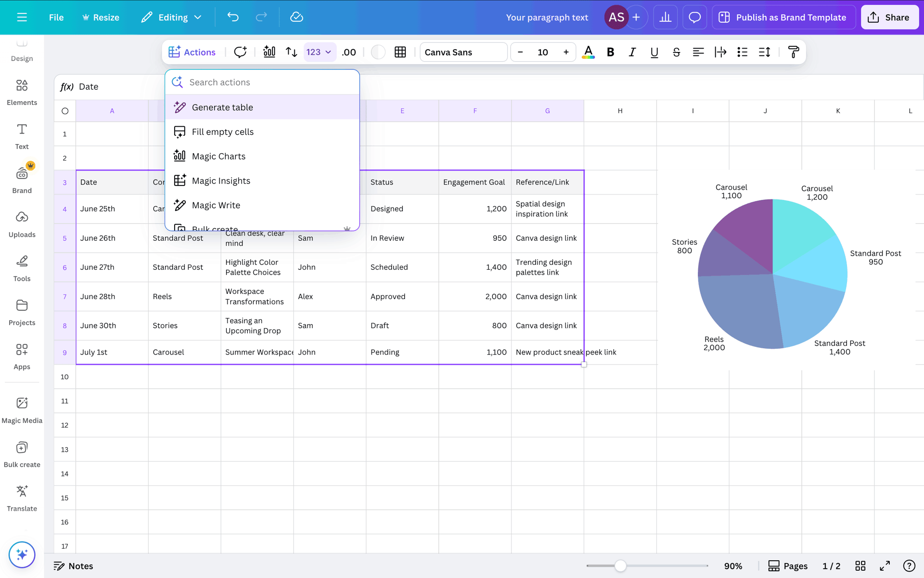Screen dimensions: 924x578
Task: Open the File menu
Action: point(56,17)
